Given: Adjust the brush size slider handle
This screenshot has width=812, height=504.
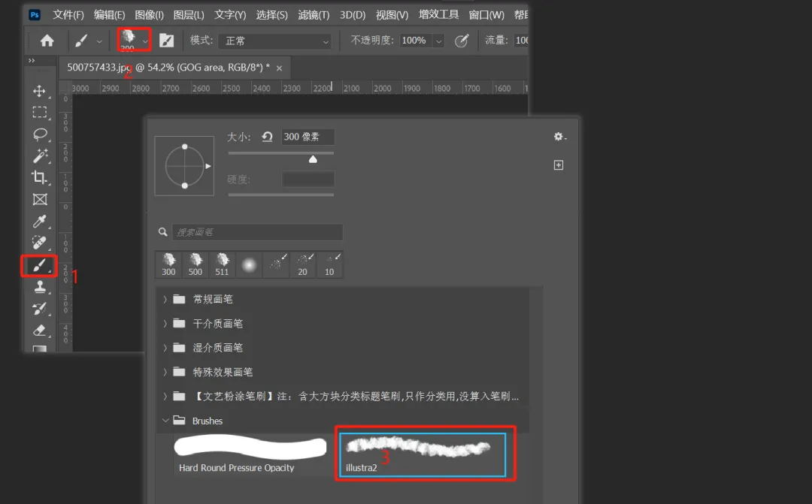Looking at the screenshot, I should coord(313,159).
